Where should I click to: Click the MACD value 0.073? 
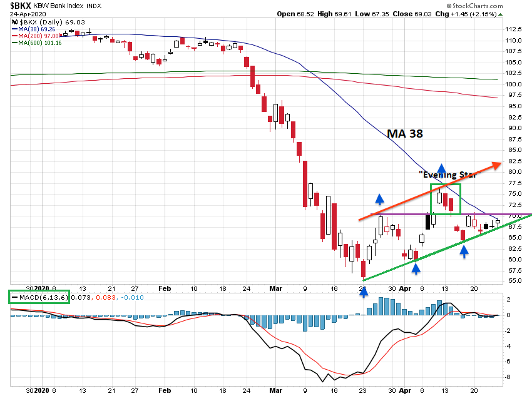pos(81,297)
